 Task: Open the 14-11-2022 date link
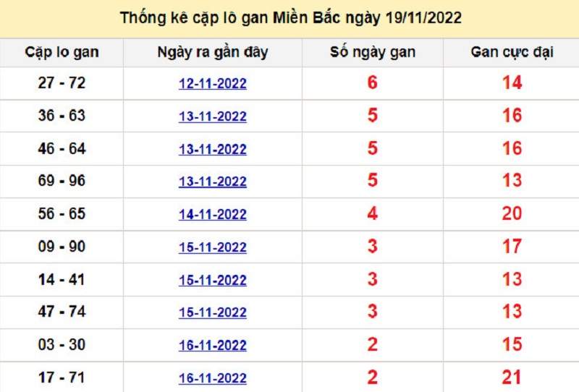pos(213,214)
